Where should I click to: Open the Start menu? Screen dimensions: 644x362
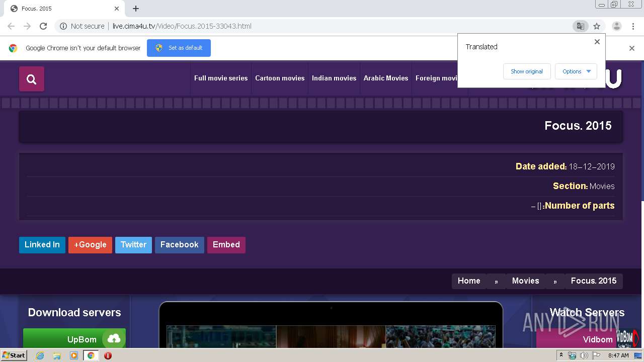(x=14, y=355)
